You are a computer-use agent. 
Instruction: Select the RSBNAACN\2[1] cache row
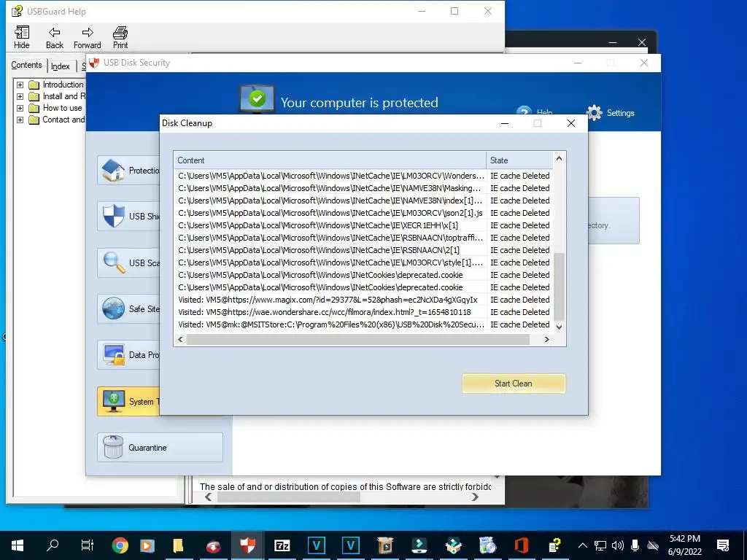point(363,250)
